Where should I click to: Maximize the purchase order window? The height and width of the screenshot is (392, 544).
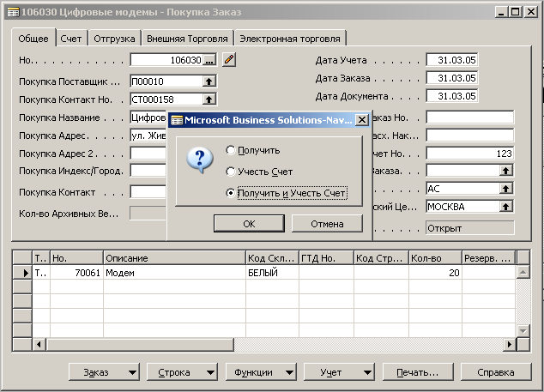(x=516, y=12)
